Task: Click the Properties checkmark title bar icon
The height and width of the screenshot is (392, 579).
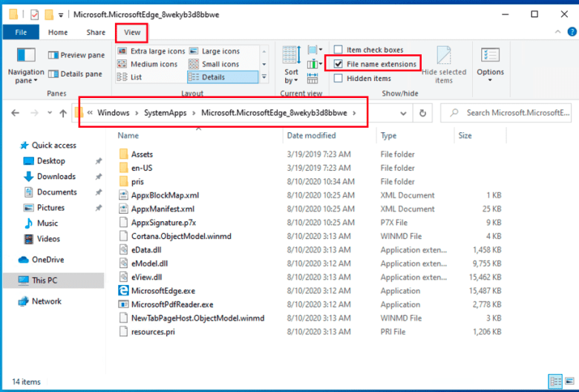Action: coord(34,15)
